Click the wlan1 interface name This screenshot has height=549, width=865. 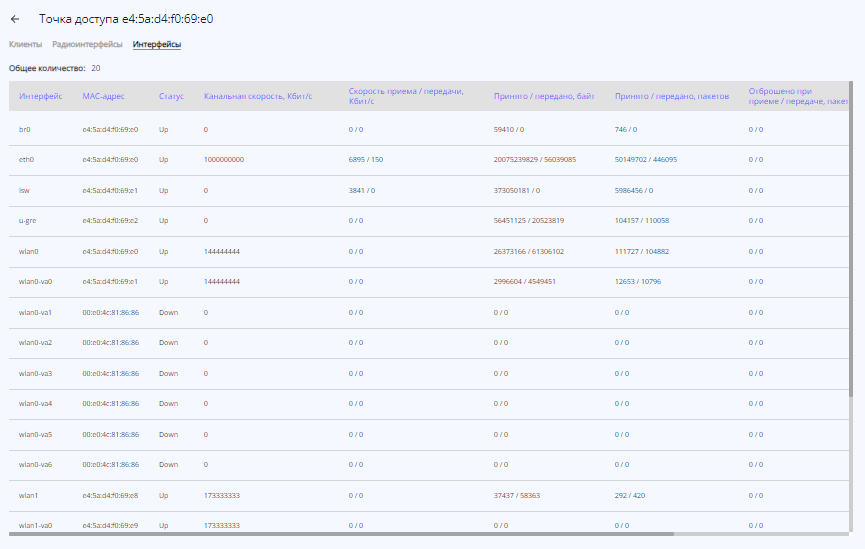pyautogui.click(x=29, y=495)
